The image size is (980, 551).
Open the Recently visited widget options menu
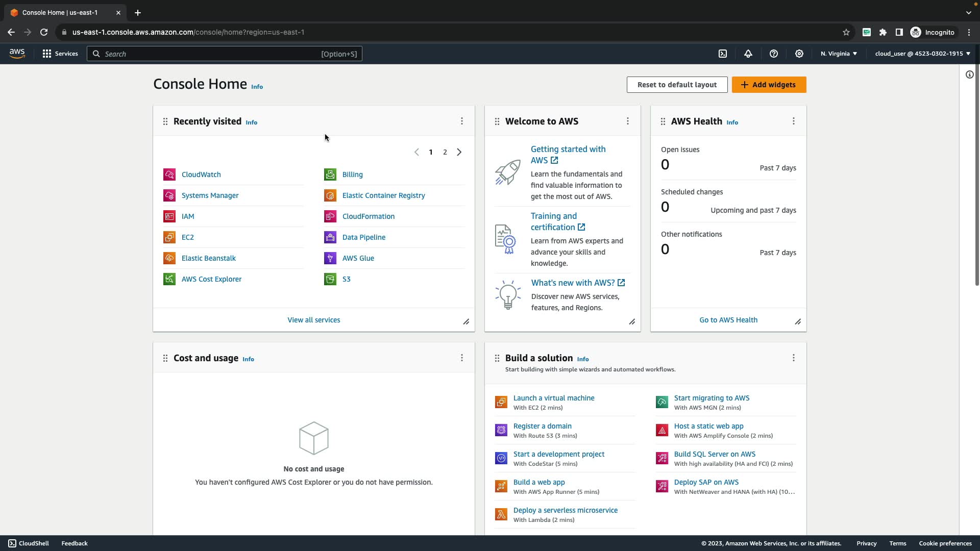[462, 121]
